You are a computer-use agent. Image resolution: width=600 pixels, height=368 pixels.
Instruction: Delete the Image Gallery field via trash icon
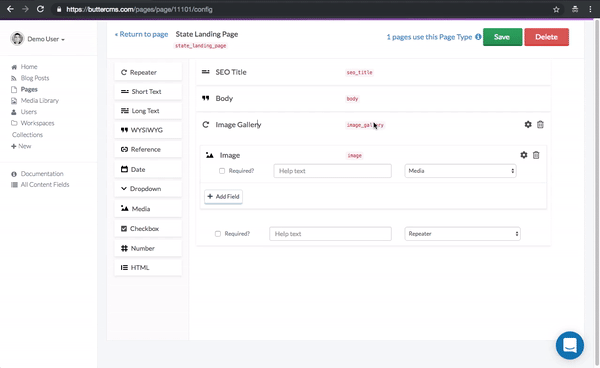pos(540,124)
